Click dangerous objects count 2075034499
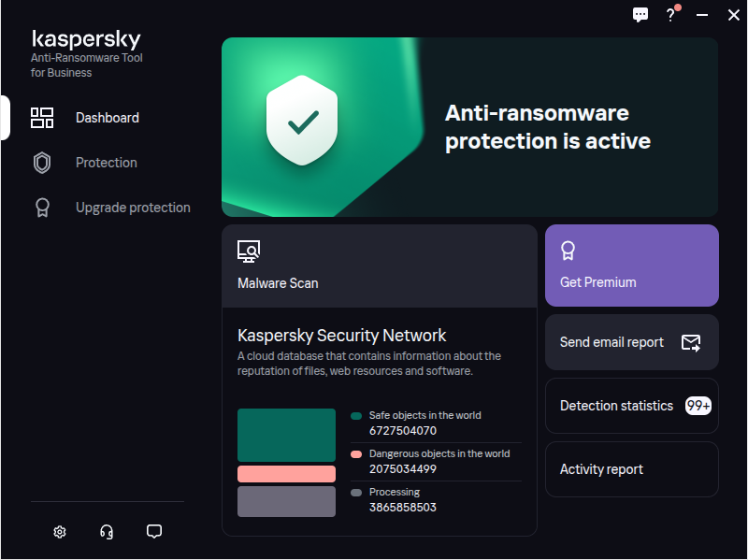748x560 pixels. [403, 469]
